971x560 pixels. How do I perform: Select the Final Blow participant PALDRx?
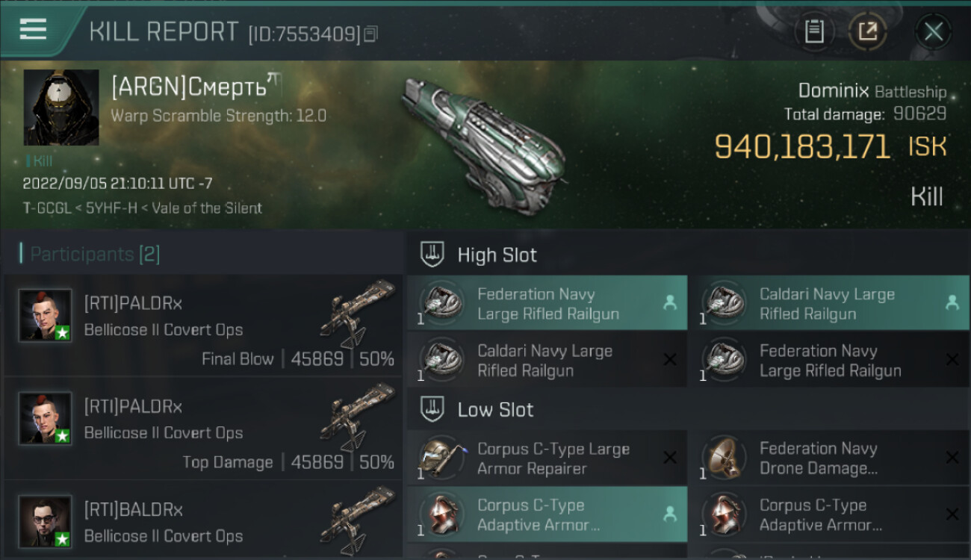click(x=202, y=326)
